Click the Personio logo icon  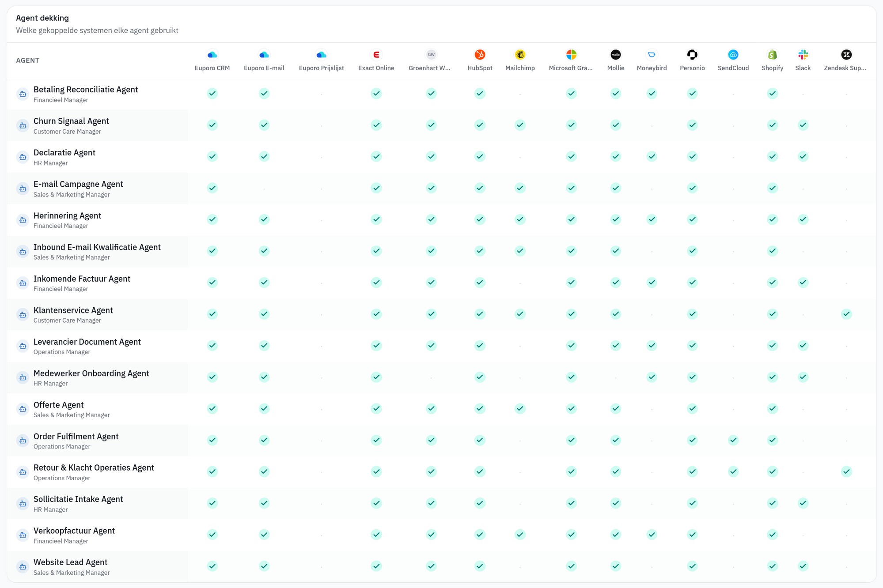click(692, 55)
